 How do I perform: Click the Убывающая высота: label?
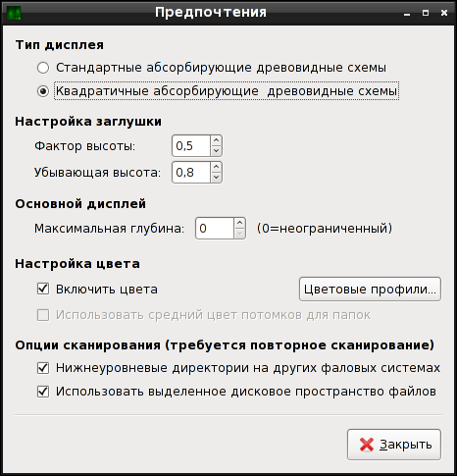(x=98, y=173)
